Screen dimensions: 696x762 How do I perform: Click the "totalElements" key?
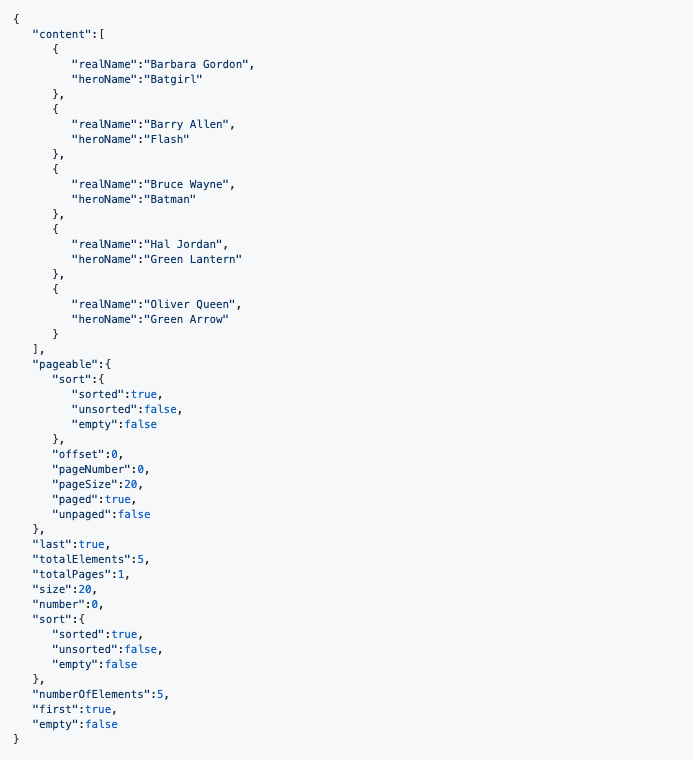click(81, 559)
